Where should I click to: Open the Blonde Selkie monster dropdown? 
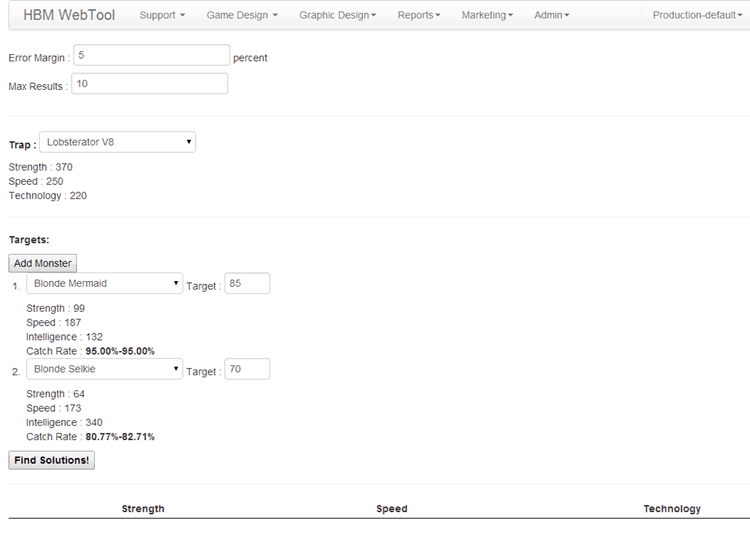tap(104, 370)
